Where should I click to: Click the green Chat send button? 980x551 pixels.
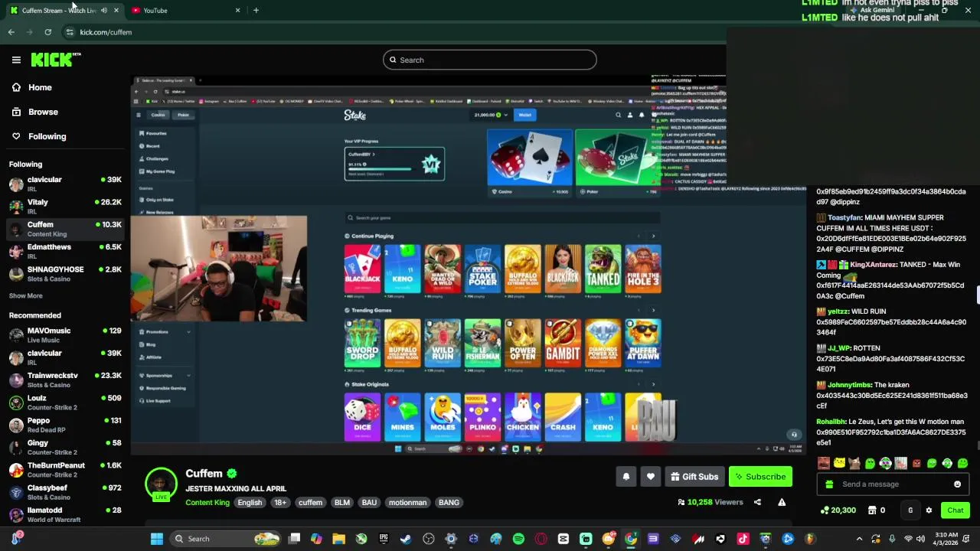[955, 510]
